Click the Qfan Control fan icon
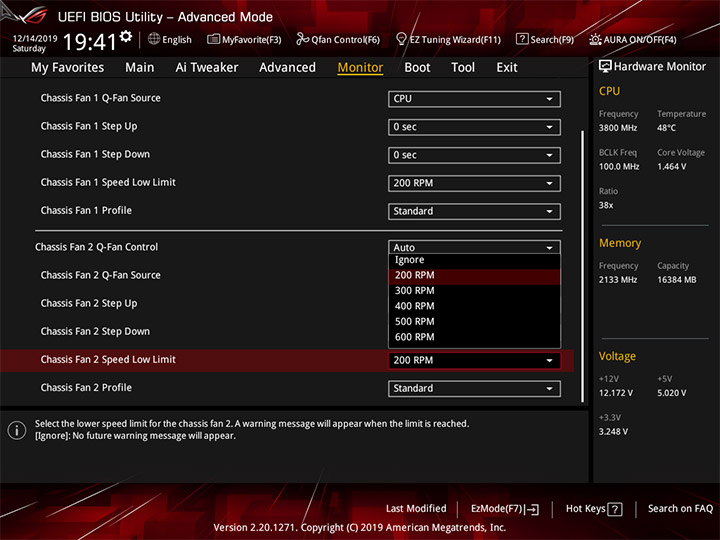The width and height of the screenshot is (720, 540). 302,39
